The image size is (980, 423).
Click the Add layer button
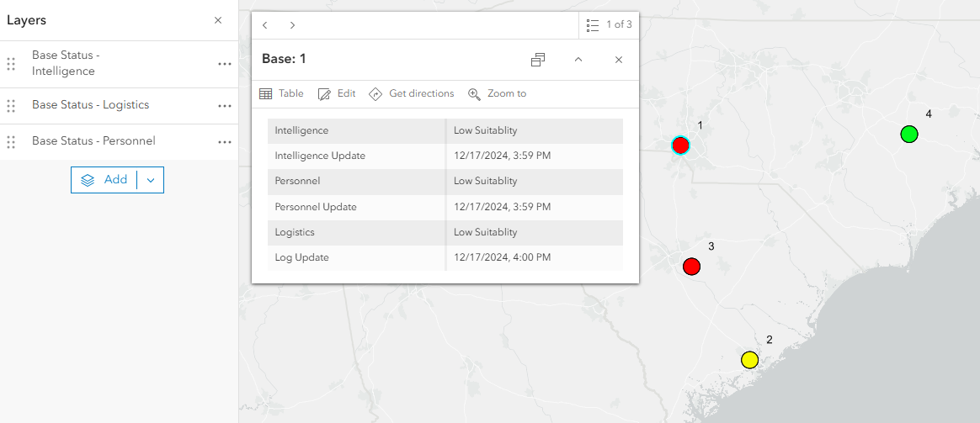click(104, 180)
